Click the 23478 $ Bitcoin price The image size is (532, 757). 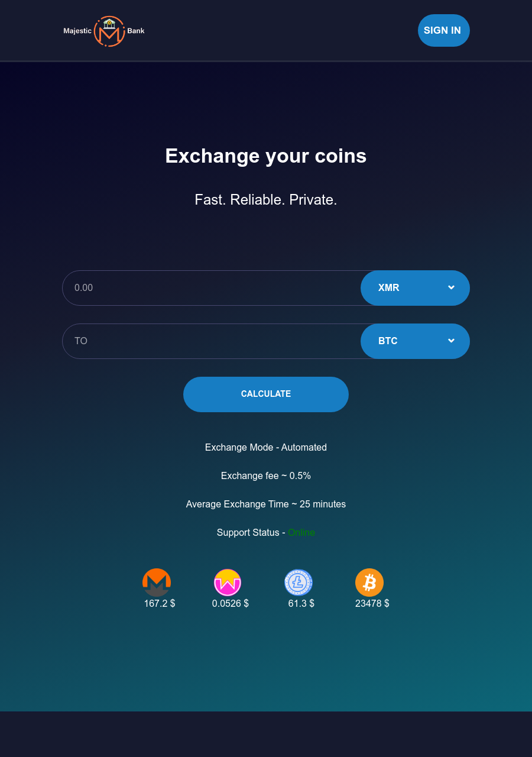click(x=372, y=603)
